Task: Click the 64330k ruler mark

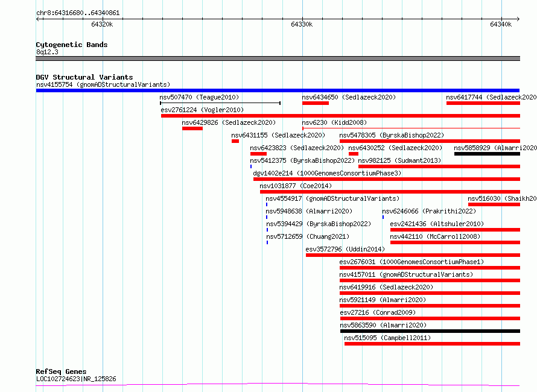Action: (302, 24)
